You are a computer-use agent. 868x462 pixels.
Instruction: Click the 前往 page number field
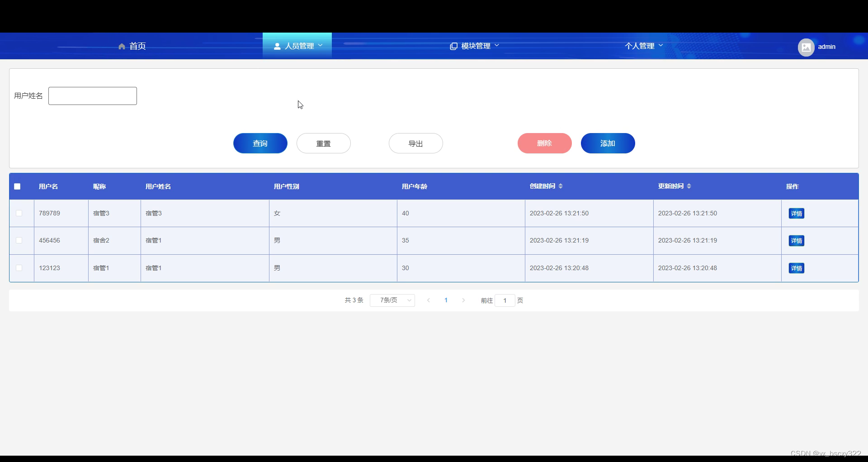(x=505, y=300)
